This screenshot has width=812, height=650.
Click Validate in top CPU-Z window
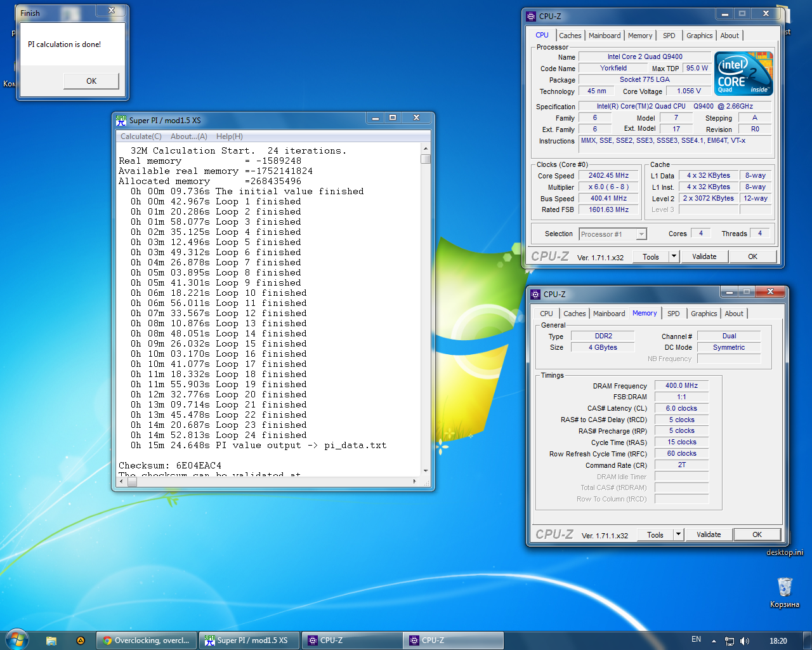coord(704,256)
